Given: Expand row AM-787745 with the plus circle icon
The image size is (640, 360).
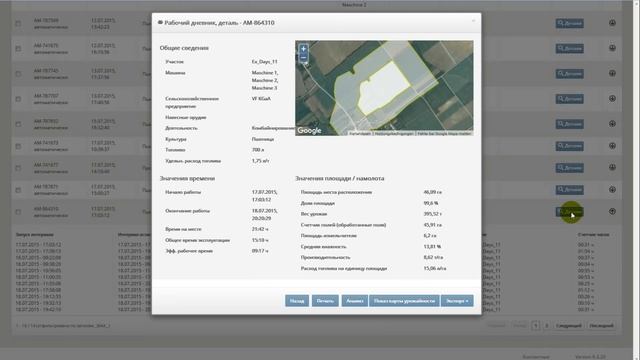Looking at the screenshot, I should [x=612, y=73].
